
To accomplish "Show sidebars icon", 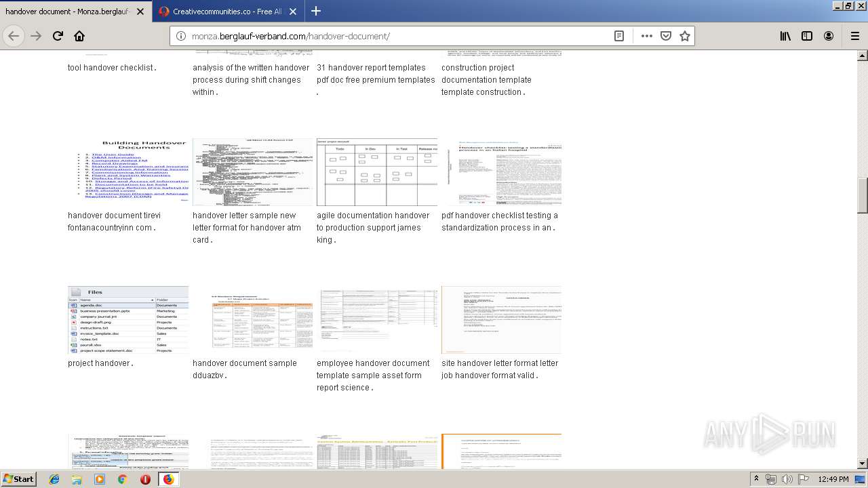I will point(807,36).
